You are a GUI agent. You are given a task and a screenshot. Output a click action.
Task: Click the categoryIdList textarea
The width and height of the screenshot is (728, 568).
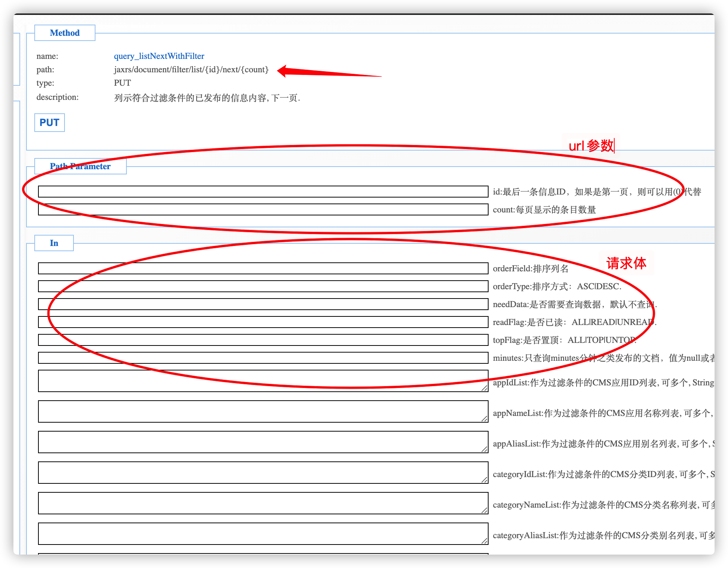tap(263, 473)
